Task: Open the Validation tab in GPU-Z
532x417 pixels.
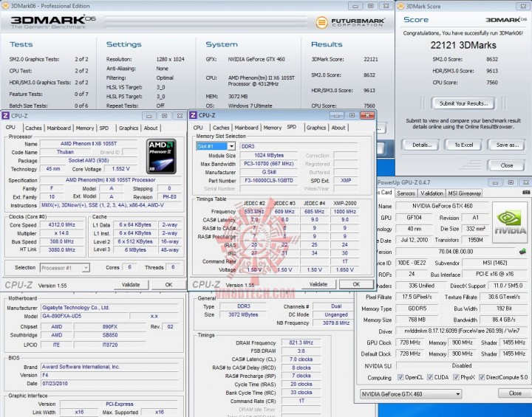Action: (432, 193)
